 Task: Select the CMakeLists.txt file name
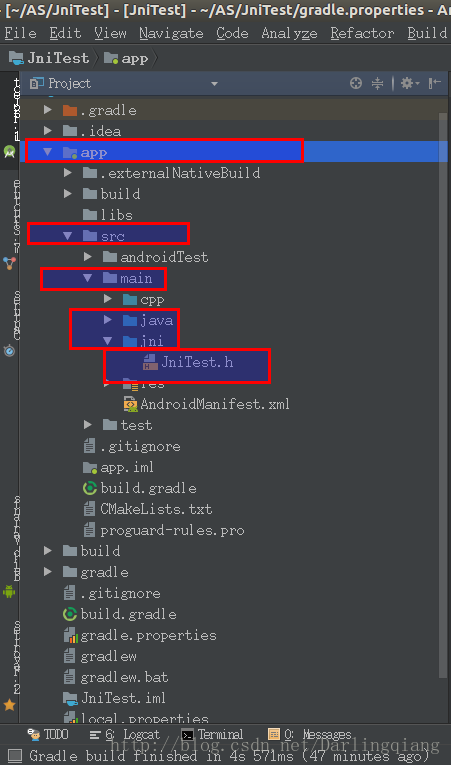tap(156, 509)
